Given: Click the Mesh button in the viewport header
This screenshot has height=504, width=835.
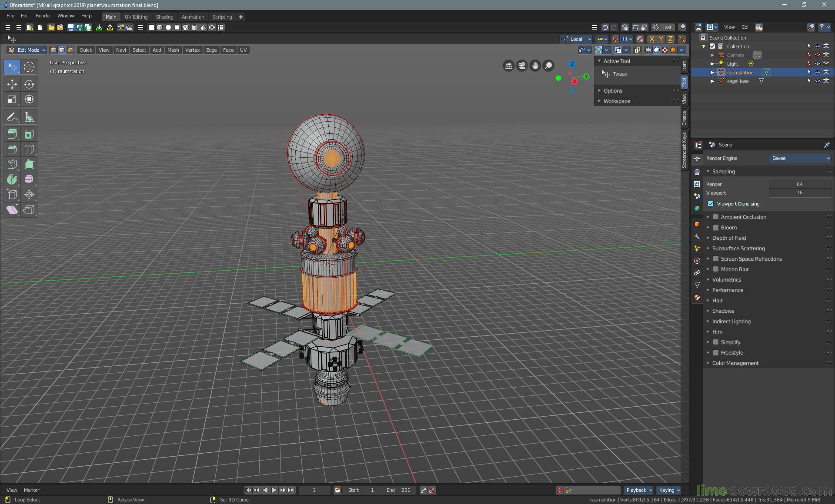Looking at the screenshot, I should [173, 50].
